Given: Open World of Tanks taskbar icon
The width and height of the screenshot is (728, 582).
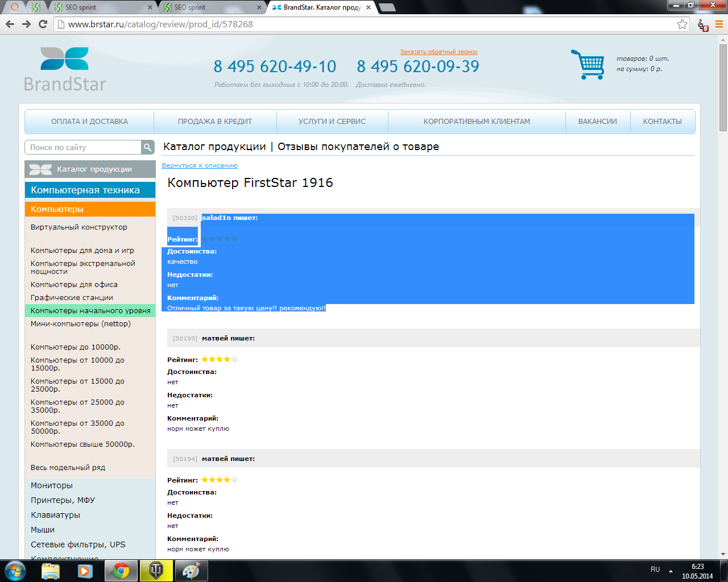Looking at the screenshot, I should coord(156,571).
